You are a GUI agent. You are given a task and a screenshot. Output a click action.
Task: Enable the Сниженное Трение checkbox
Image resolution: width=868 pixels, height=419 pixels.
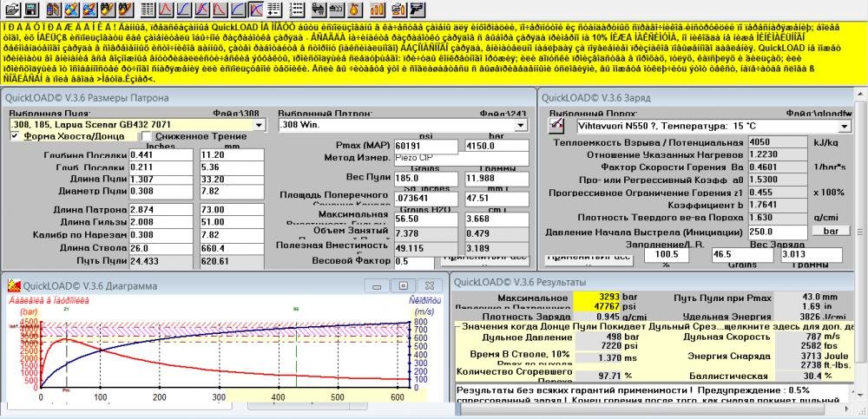[x=146, y=136]
